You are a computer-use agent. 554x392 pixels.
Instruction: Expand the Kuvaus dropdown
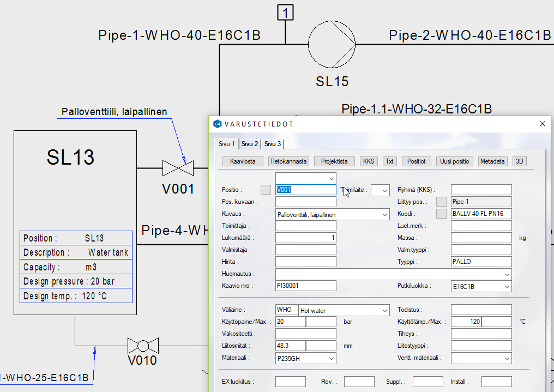coord(384,215)
